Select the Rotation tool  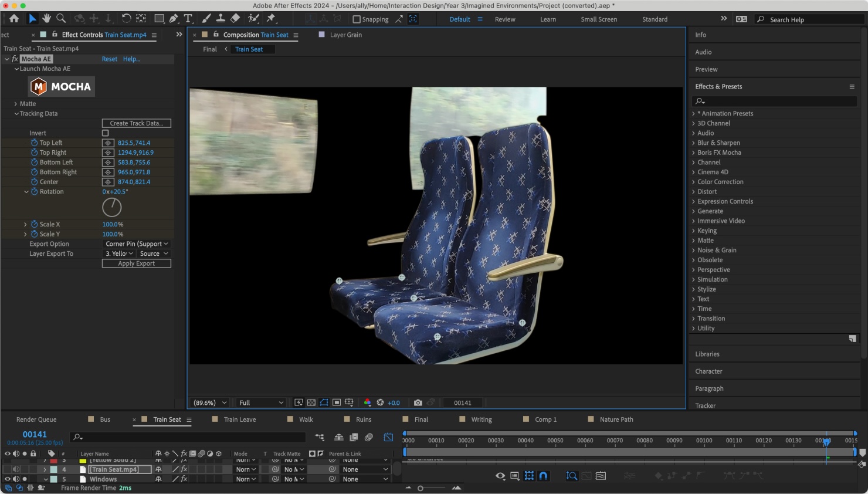pyautogui.click(x=126, y=19)
